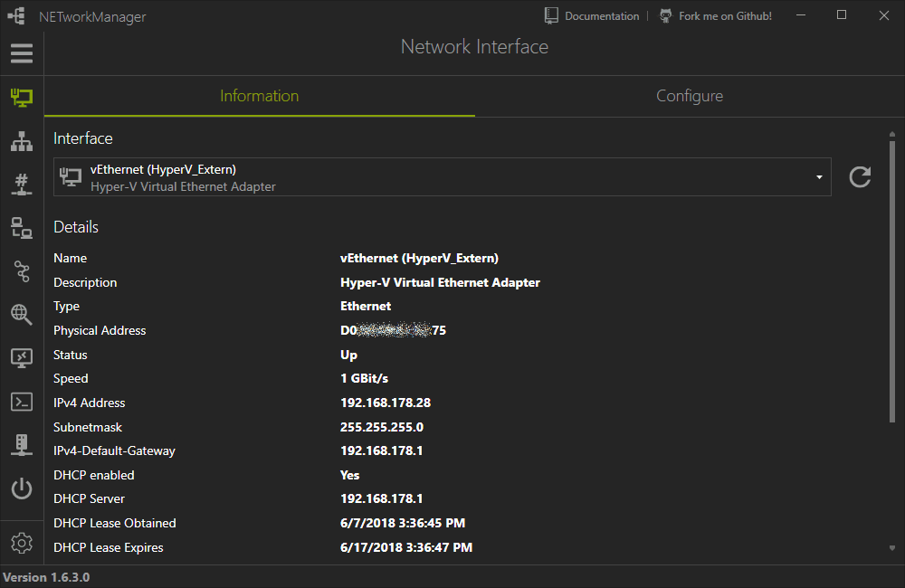Screen dimensions: 905x588
Task: Open the Port Scanner tool
Action: click(22, 185)
